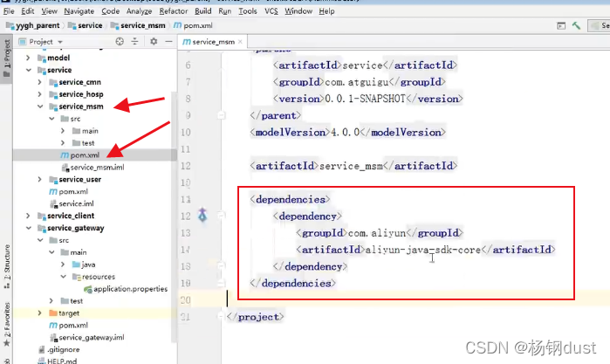The height and width of the screenshot is (364, 610).
Task: Expand the service_user module
Action: [39, 179]
